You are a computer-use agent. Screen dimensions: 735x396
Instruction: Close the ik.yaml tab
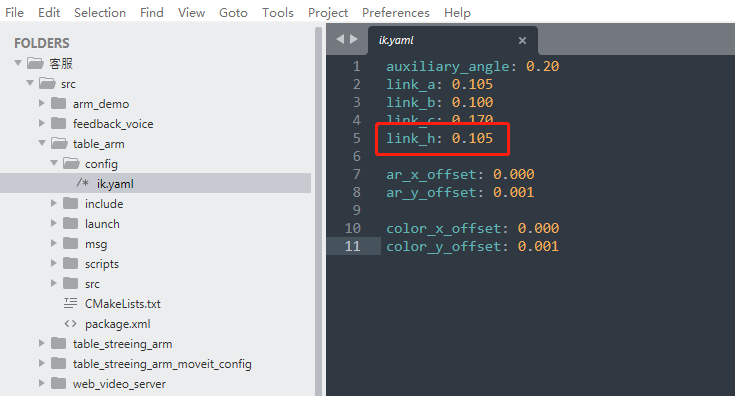[x=522, y=41]
